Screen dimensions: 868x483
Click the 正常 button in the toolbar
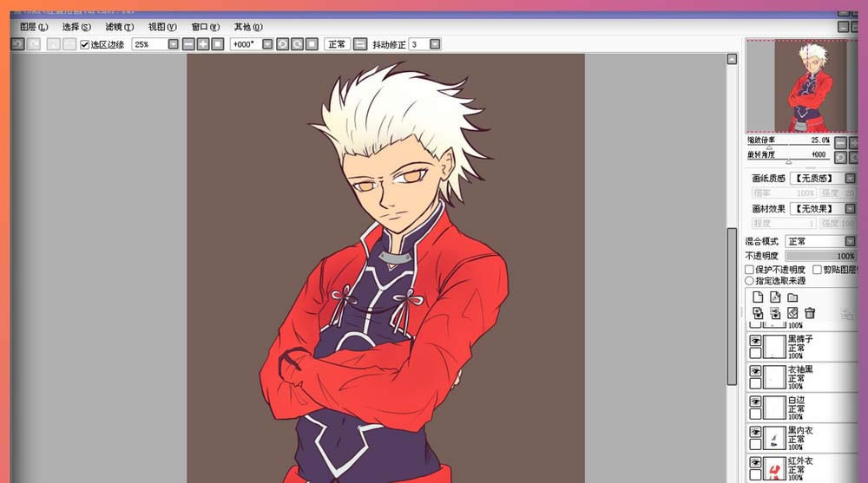(x=336, y=44)
